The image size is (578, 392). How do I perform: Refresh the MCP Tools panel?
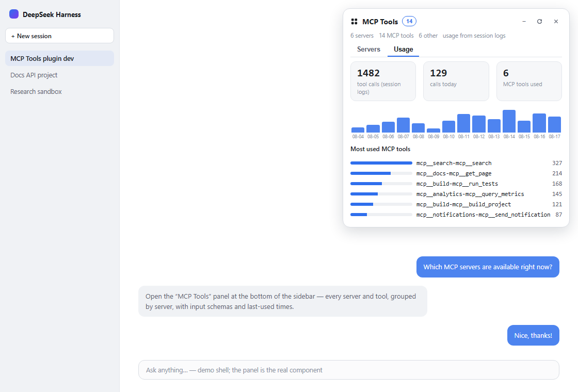point(540,22)
